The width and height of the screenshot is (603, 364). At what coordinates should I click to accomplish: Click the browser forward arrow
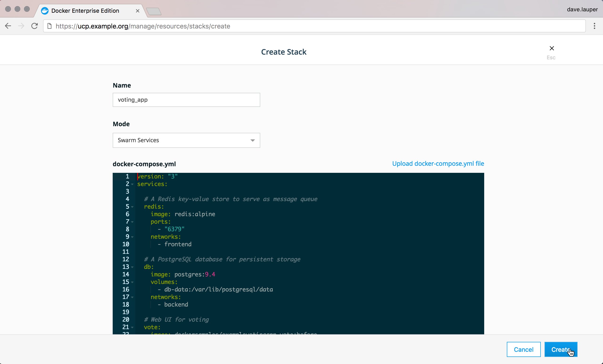pos(21,26)
